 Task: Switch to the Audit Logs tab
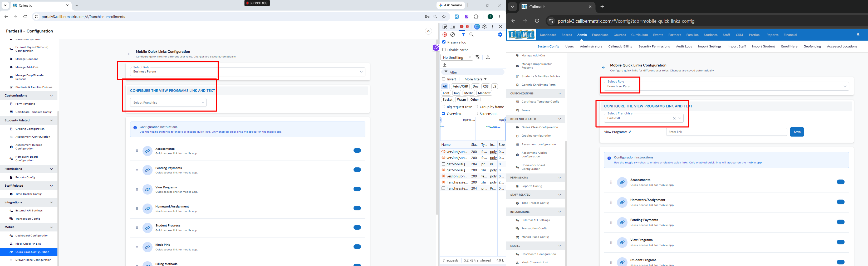pyautogui.click(x=684, y=46)
